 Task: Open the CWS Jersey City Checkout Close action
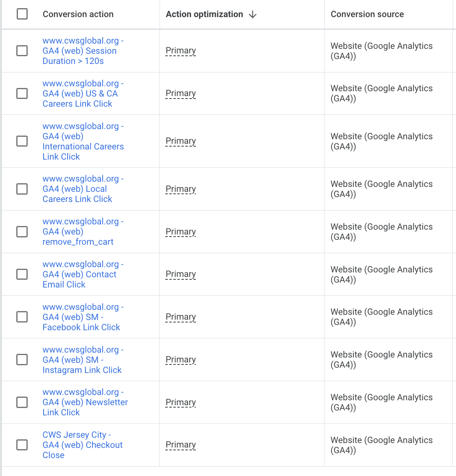point(83,445)
